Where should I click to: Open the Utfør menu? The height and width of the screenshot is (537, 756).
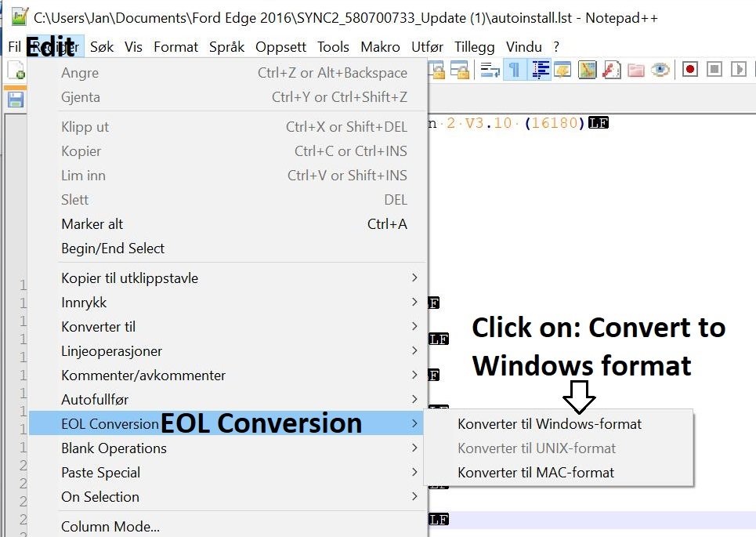coord(427,47)
